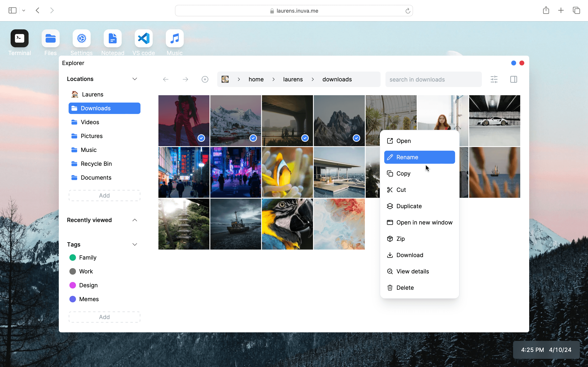This screenshot has width=588, height=367.
Task: Click the Design color tag swatch
Action: (73, 285)
